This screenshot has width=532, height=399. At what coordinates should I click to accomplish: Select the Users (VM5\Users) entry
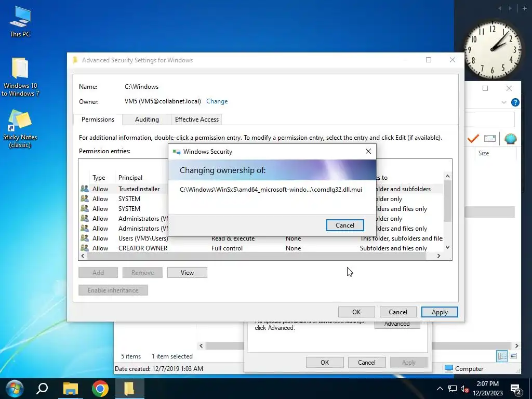pyautogui.click(x=261, y=238)
